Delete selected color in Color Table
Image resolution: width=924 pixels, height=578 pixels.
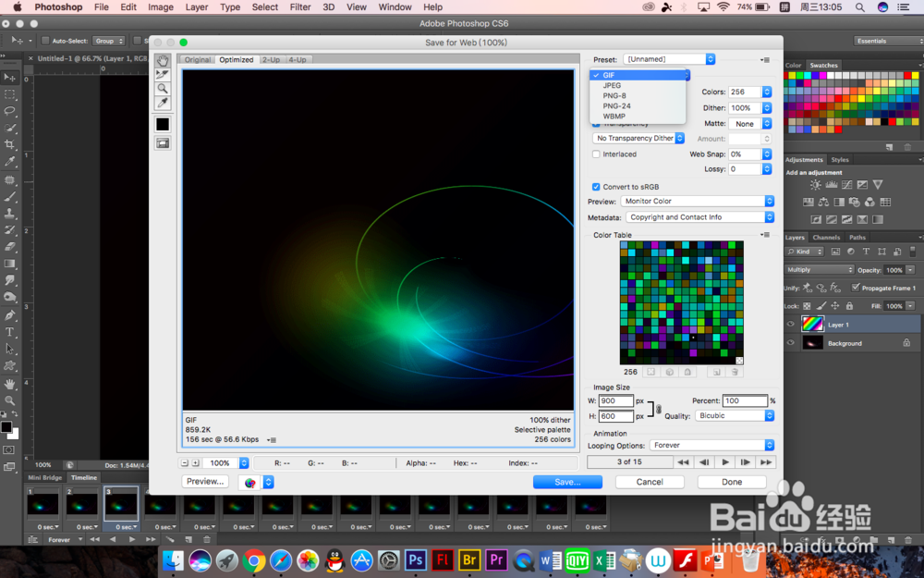pyautogui.click(x=735, y=372)
